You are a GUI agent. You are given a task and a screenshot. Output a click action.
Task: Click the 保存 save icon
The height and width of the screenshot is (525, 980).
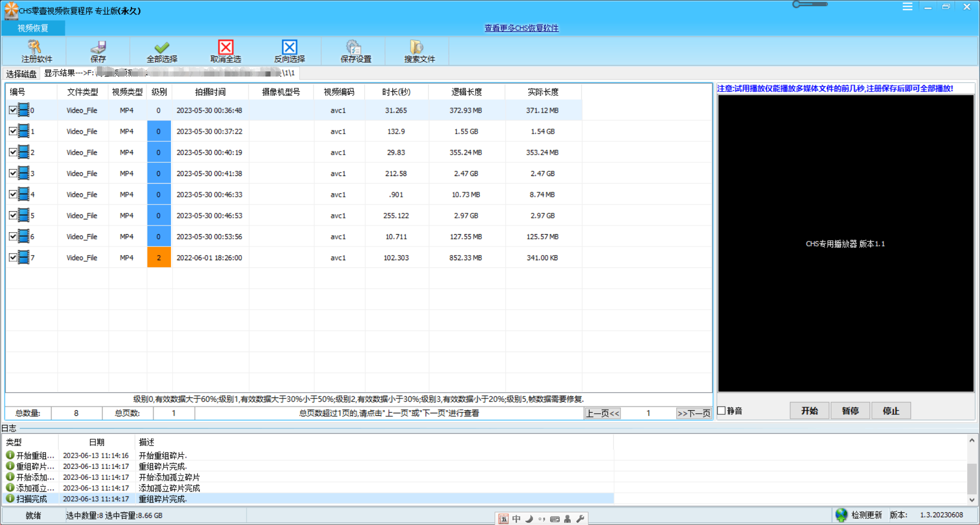pos(98,47)
